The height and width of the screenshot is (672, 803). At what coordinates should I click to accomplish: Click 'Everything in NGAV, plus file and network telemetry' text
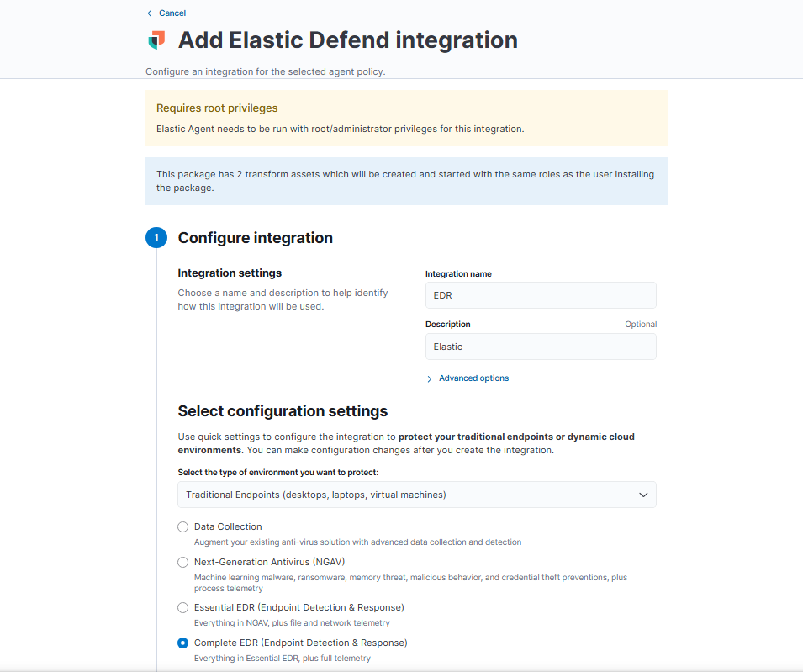[292, 623]
